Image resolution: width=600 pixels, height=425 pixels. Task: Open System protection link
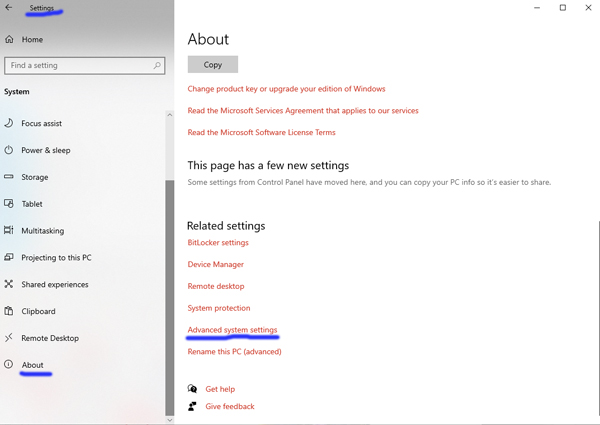[x=219, y=308]
